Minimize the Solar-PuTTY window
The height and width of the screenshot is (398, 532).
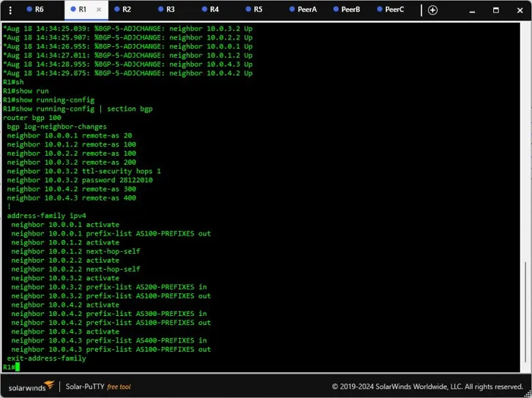[472, 10]
